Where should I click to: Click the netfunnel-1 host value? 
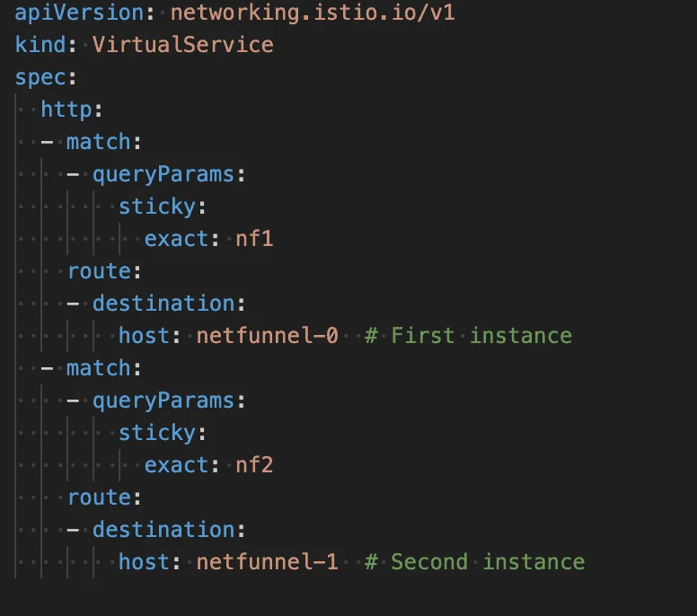267,562
